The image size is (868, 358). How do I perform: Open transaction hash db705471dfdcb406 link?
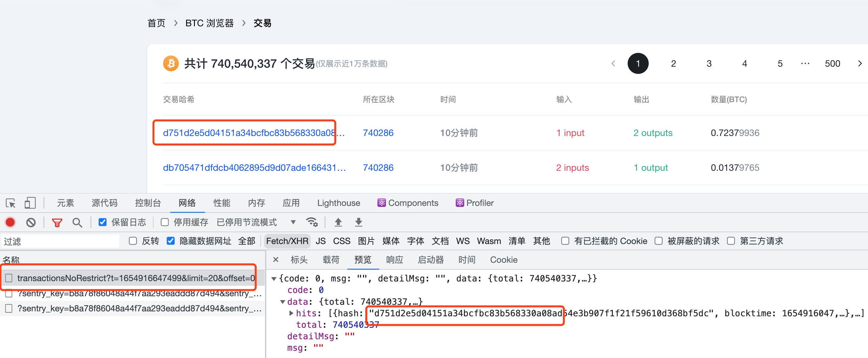coord(254,168)
